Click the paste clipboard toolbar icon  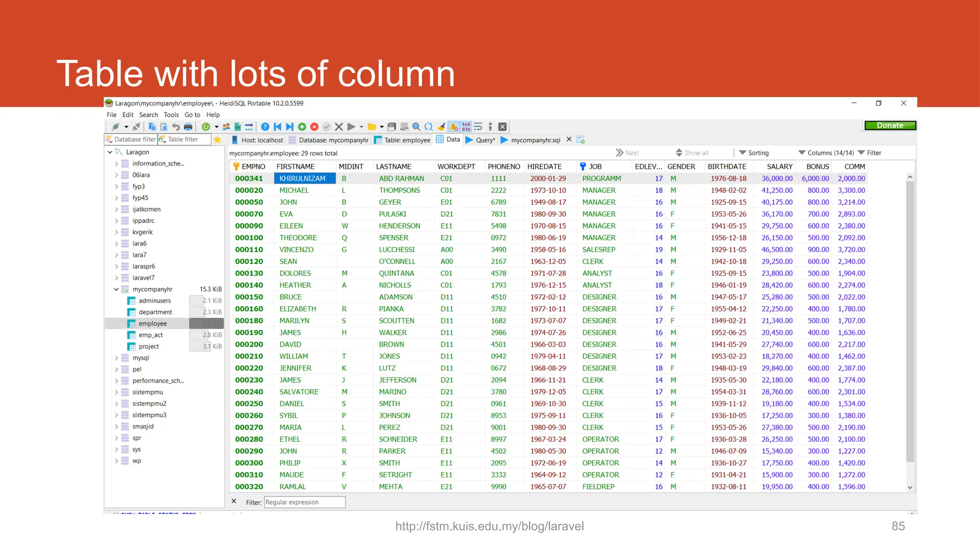[x=164, y=127]
